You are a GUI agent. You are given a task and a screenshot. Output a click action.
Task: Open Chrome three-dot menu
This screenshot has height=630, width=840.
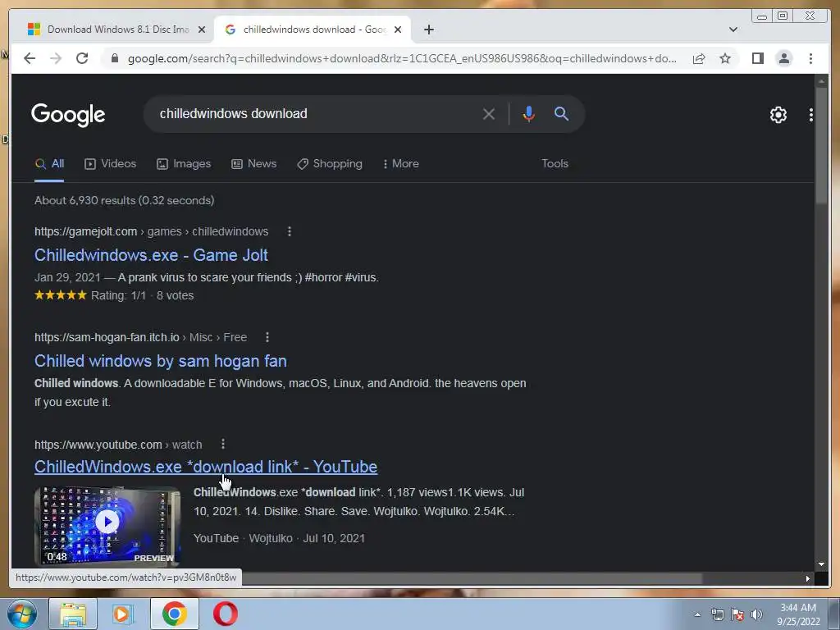(810, 58)
